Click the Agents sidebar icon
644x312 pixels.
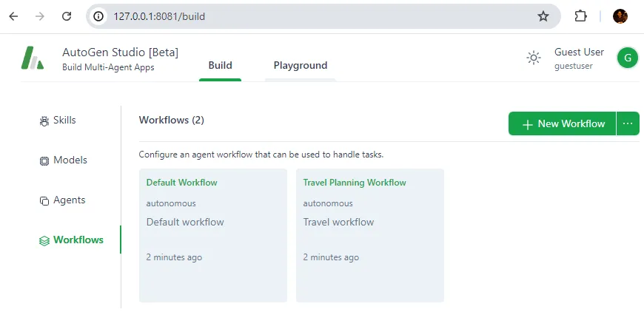point(44,201)
